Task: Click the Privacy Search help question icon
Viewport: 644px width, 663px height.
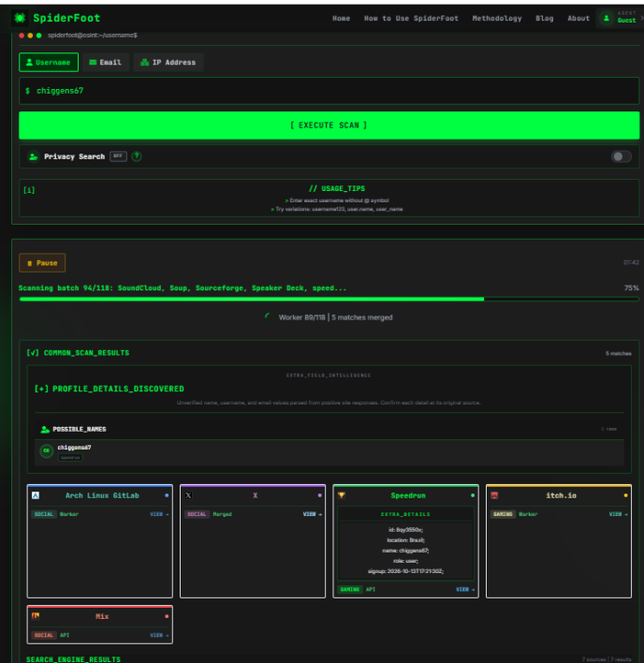Action: (136, 156)
